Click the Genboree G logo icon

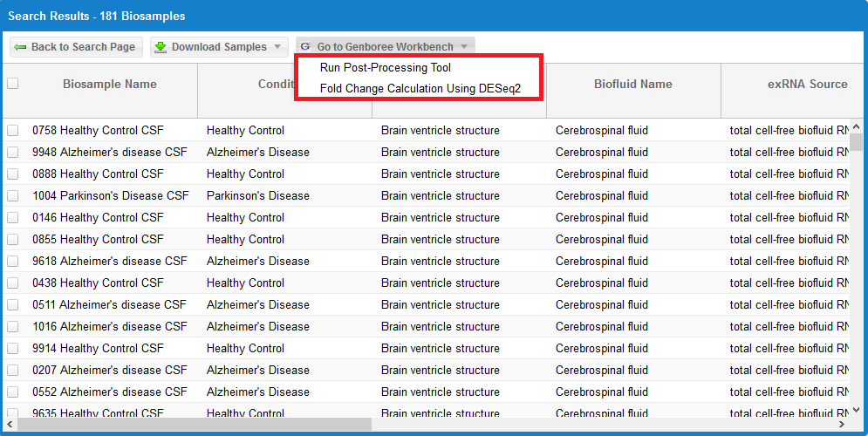305,47
